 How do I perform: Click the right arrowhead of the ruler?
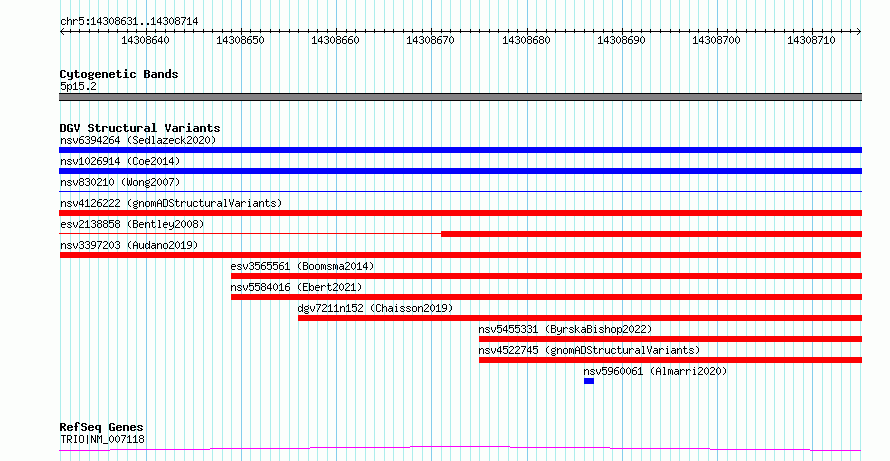pos(859,32)
